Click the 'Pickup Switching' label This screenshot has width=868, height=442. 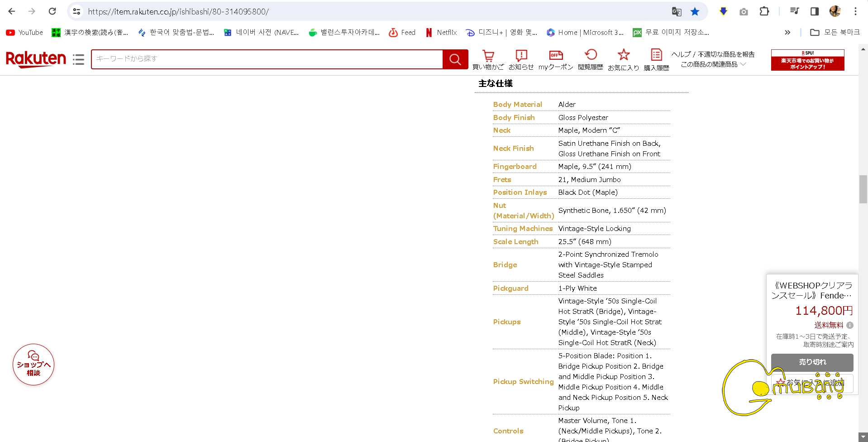click(523, 382)
